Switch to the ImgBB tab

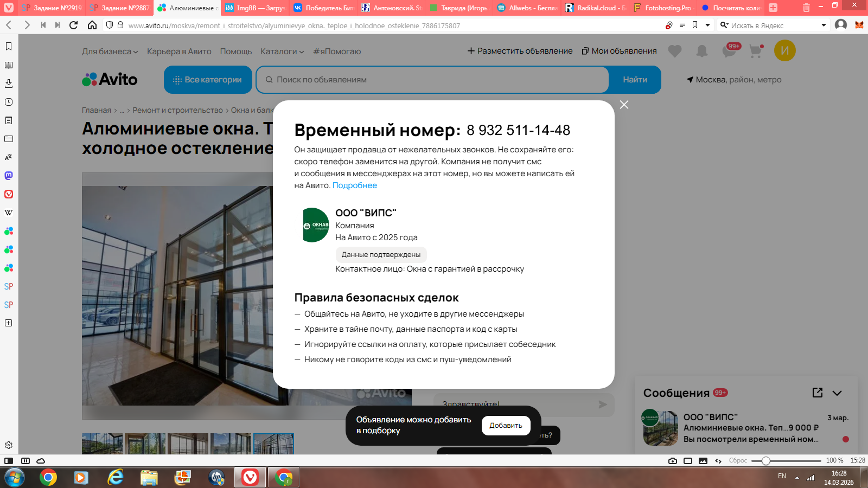click(x=254, y=8)
